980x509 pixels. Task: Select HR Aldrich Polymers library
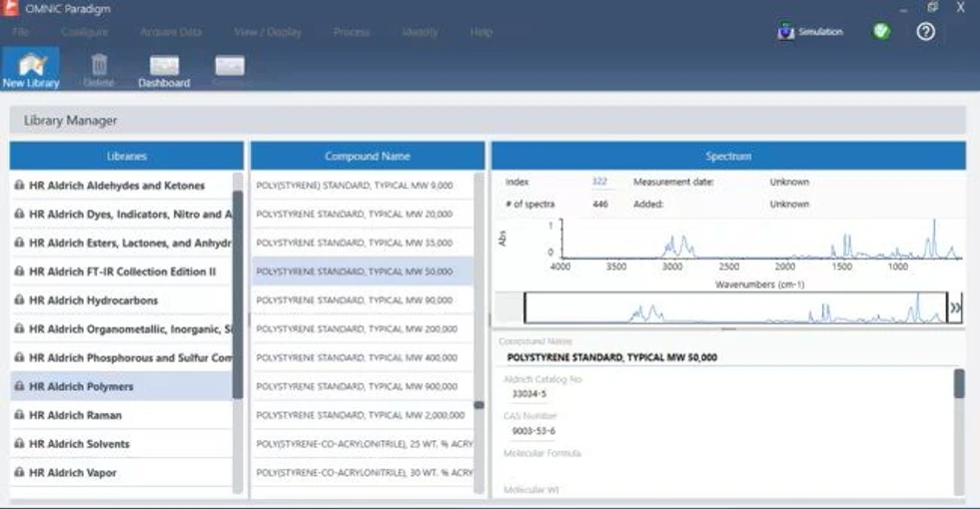click(x=121, y=386)
